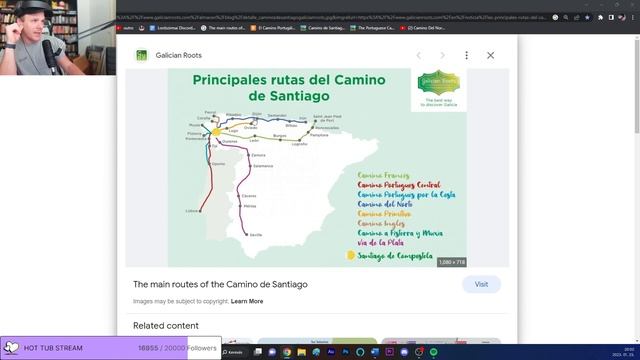Open the first YouTube bookmark in bar

[x=125, y=28]
